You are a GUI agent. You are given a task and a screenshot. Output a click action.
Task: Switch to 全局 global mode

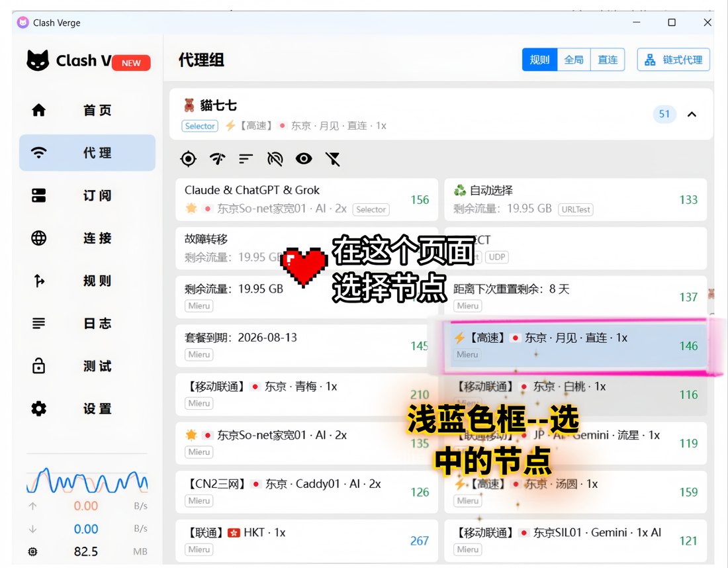574,60
